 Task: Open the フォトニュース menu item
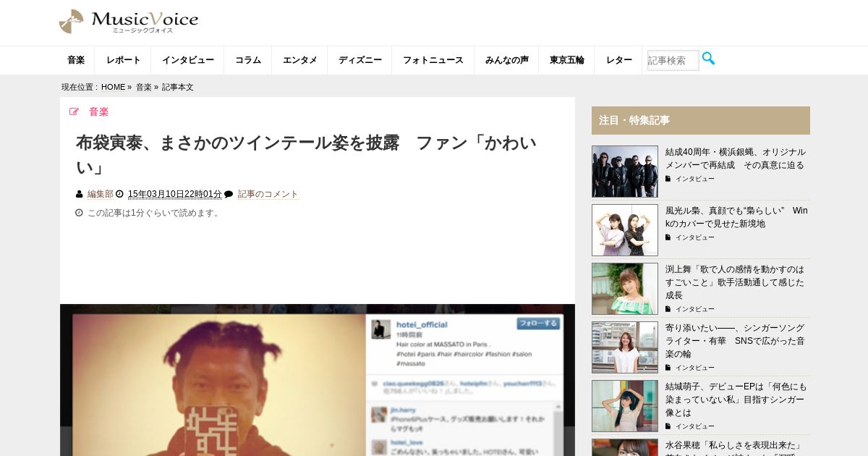coord(433,60)
